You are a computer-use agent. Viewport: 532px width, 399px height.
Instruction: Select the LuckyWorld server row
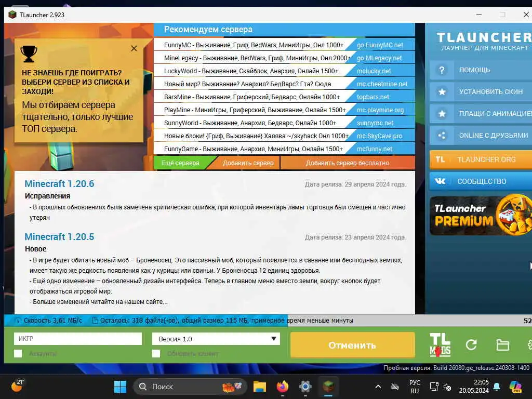[x=284, y=71]
